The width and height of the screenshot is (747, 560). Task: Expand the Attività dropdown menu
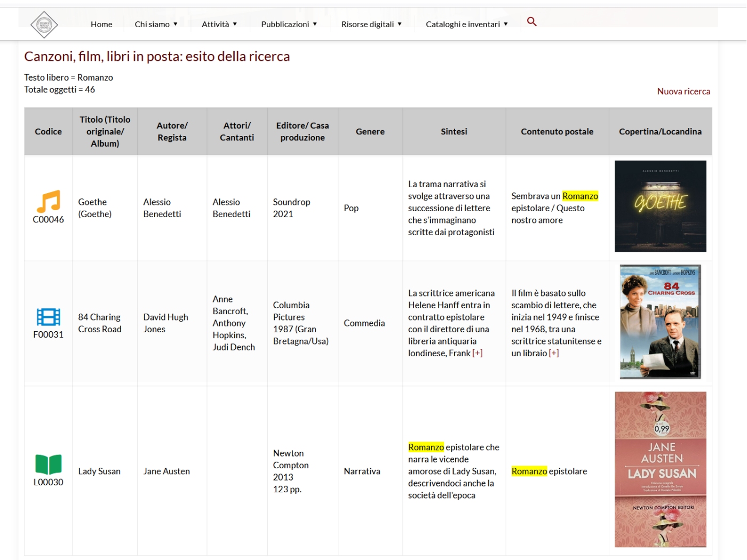219,25
